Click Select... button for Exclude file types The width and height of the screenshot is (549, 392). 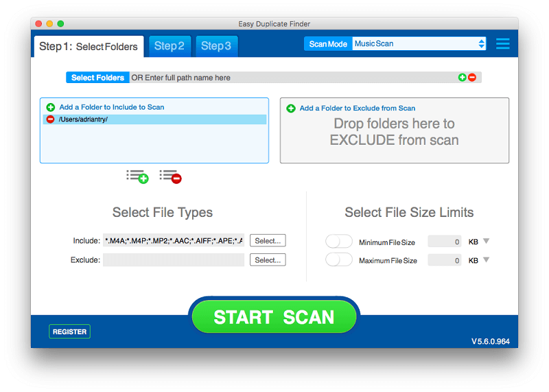tap(268, 260)
